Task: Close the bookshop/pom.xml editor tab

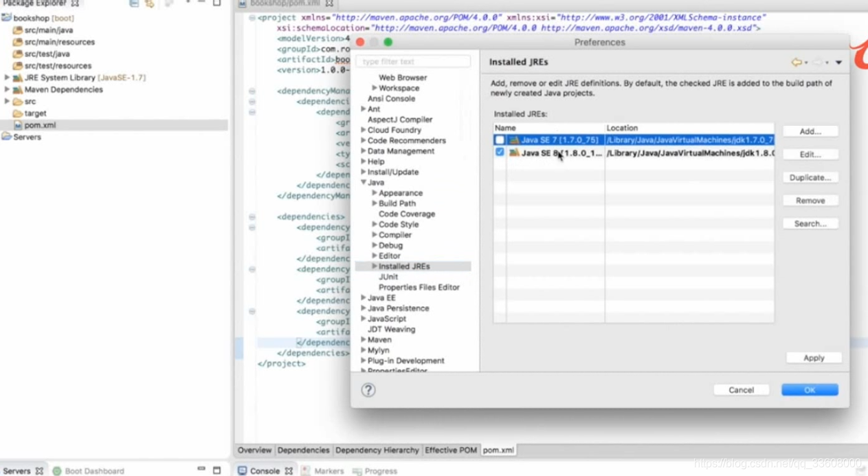Action: 329,3
